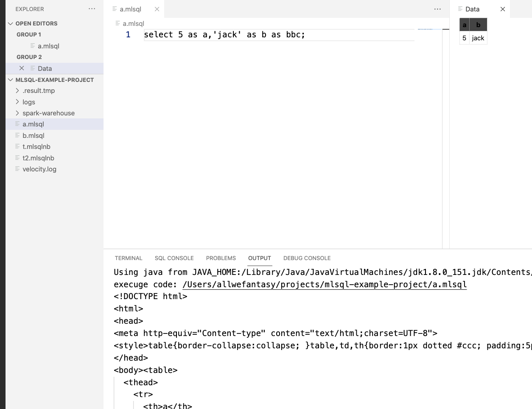The width and height of the screenshot is (532, 409).
Task: Open the Debug Console panel tab
Action: (307, 258)
